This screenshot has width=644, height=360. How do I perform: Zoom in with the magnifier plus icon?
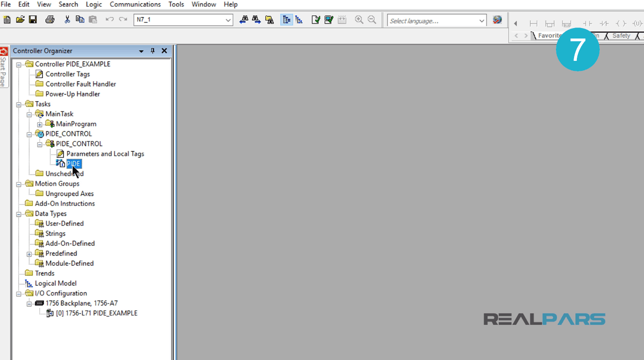point(359,20)
